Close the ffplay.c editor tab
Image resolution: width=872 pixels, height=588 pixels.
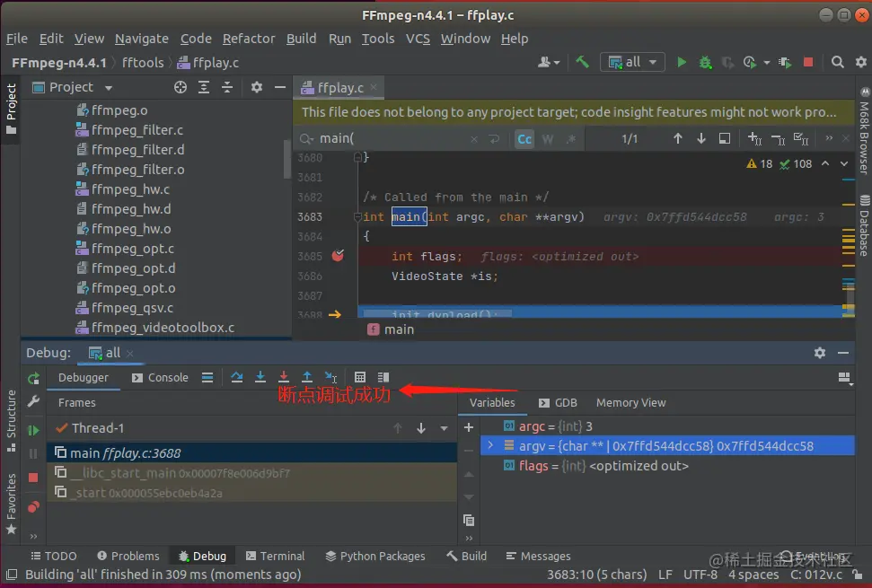pyautogui.click(x=374, y=87)
